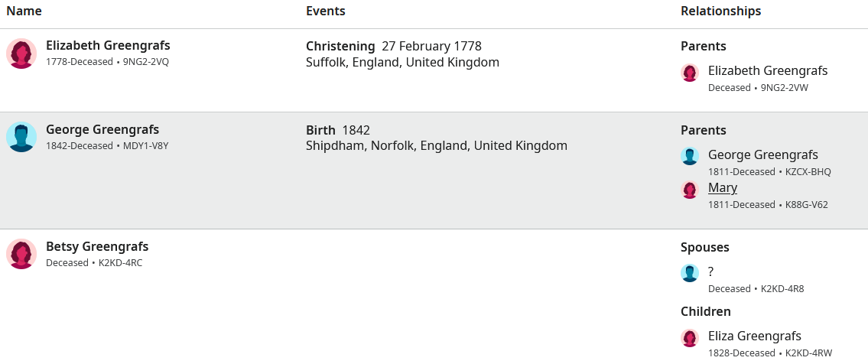The width and height of the screenshot is (868, 364).
Task: Select the Shipdham, Norfolk birth place text
Action: pyautogui.click(x=437, y=146)
